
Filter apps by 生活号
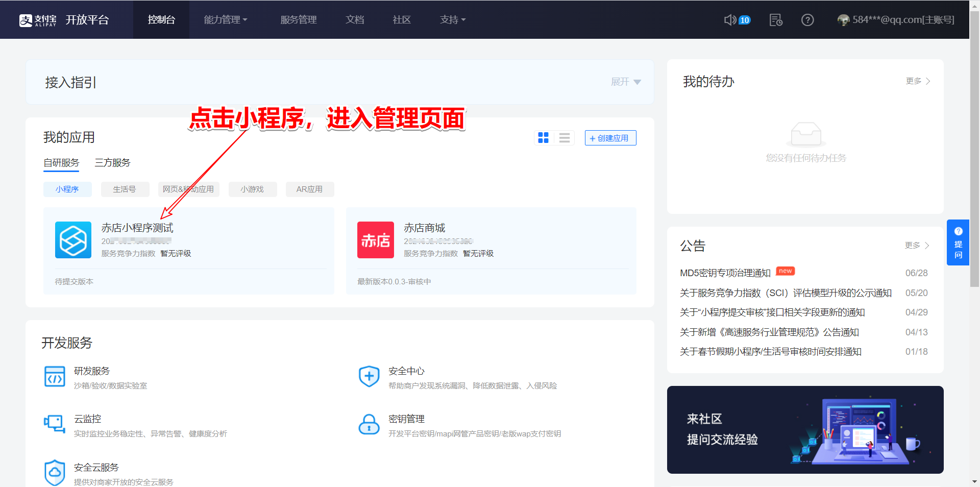tap(125, 189)
